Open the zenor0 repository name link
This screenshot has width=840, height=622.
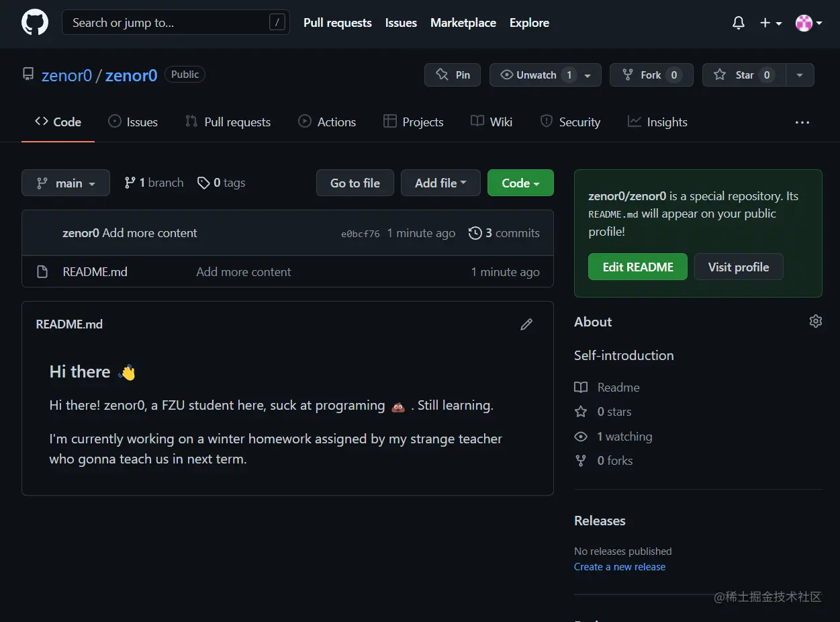click(131, 75)
